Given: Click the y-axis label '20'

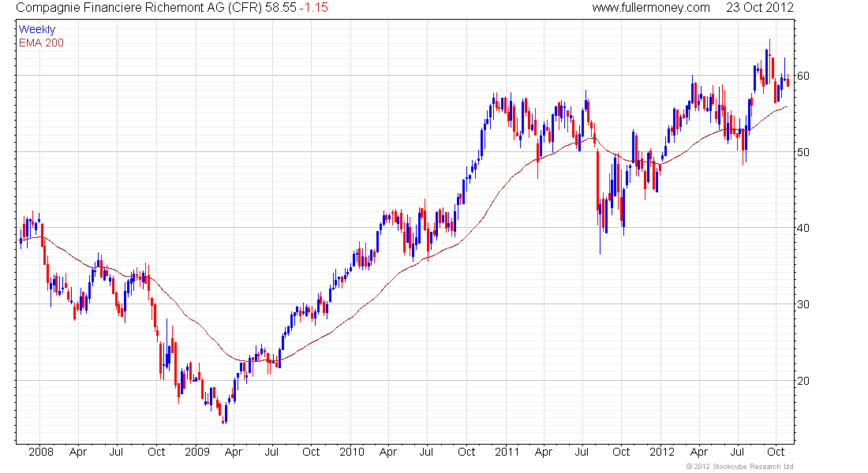Looking at the screenshot, I should pyautogui.click(x=803, y=381).
